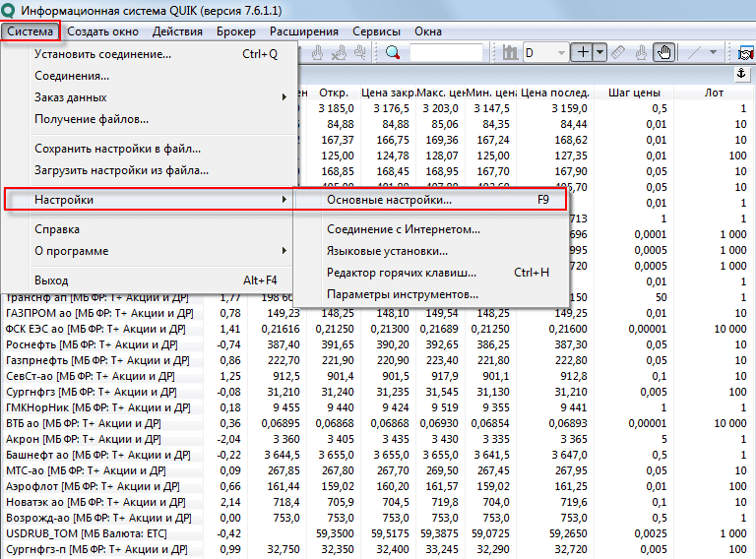The height and width of the screenshot is (559, 756).
Task: Open the dropdown arrow beside line tool
Action: click(713, 52)
